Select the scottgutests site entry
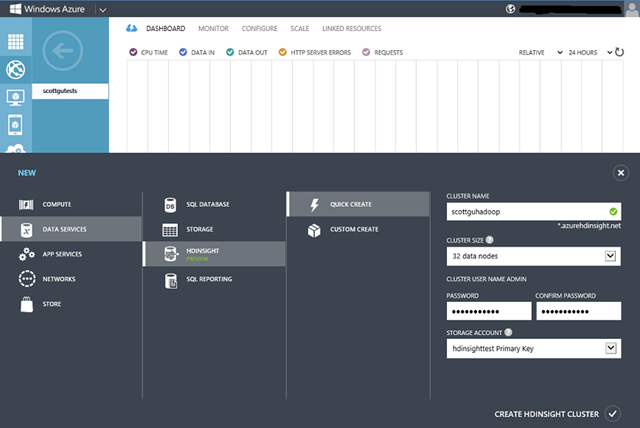Viewport: 640px width, 428px height. tap(70, 91)
